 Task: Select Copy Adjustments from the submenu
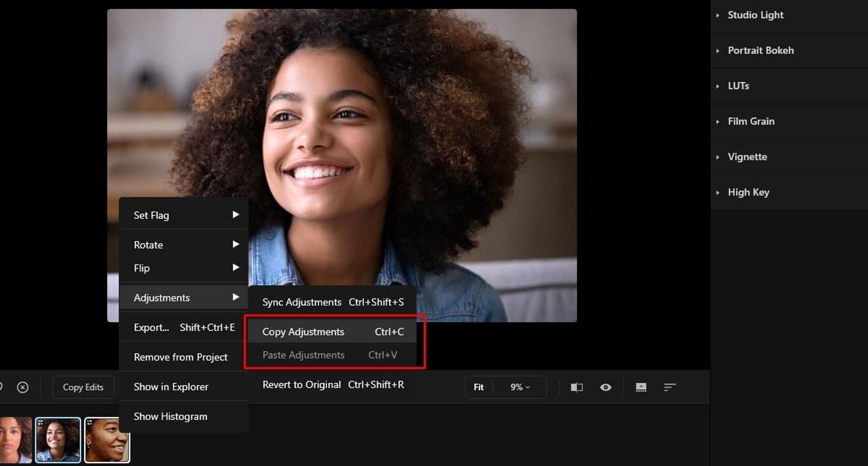[303, 332]
